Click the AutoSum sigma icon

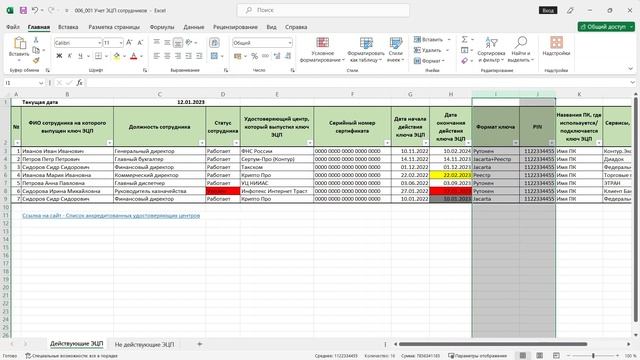coord(464,39)
